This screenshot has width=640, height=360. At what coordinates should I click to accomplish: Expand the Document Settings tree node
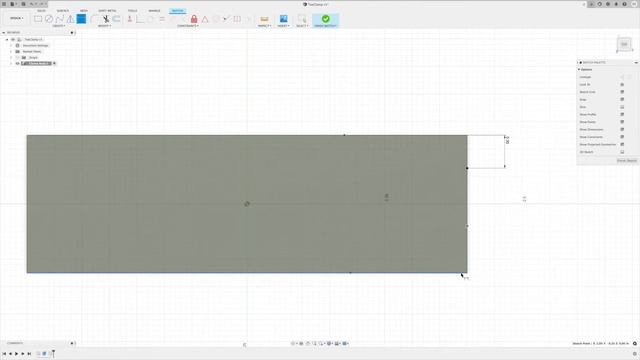tap(11, 46)
